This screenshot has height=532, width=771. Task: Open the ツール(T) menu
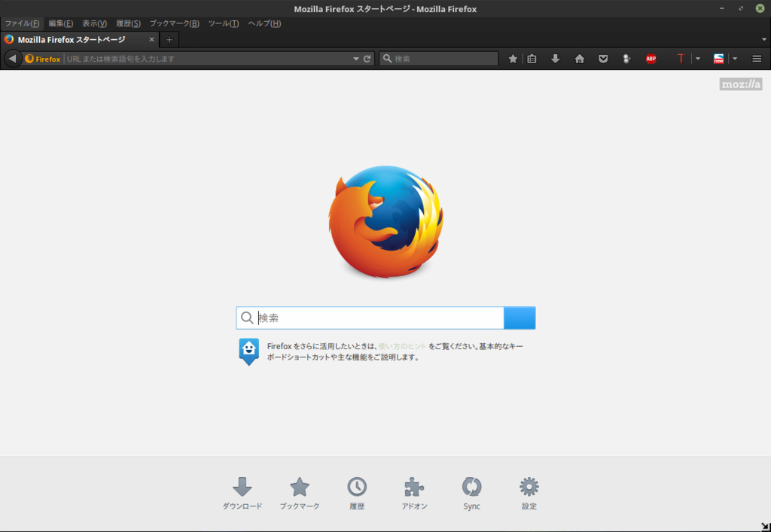pos(224,23)
